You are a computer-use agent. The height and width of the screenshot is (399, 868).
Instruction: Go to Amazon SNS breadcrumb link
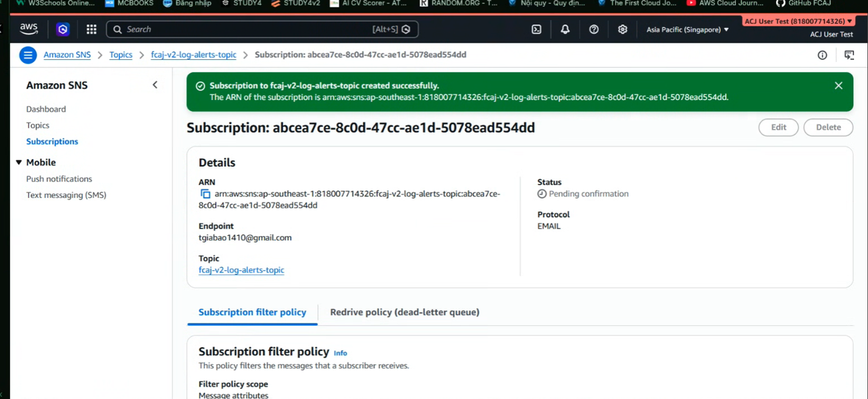click(67, 55)
